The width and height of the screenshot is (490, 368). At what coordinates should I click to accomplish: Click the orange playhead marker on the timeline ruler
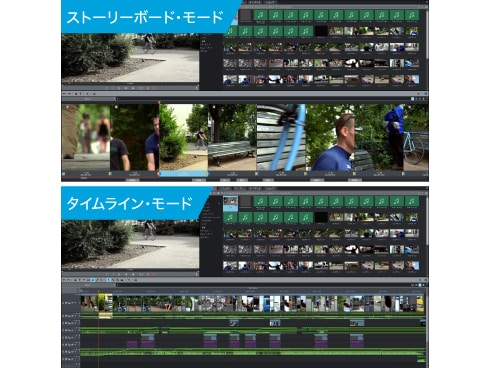click(99, 292)
